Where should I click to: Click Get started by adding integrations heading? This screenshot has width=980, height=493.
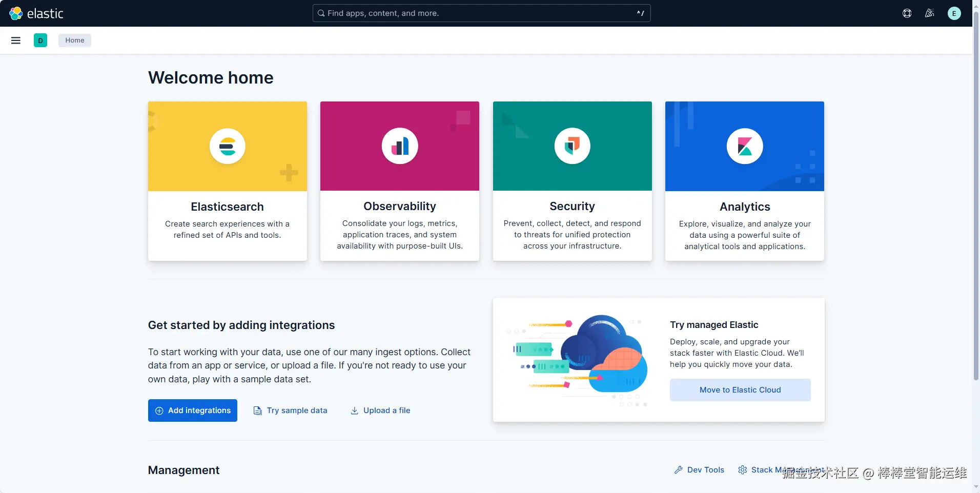point(241,325)
